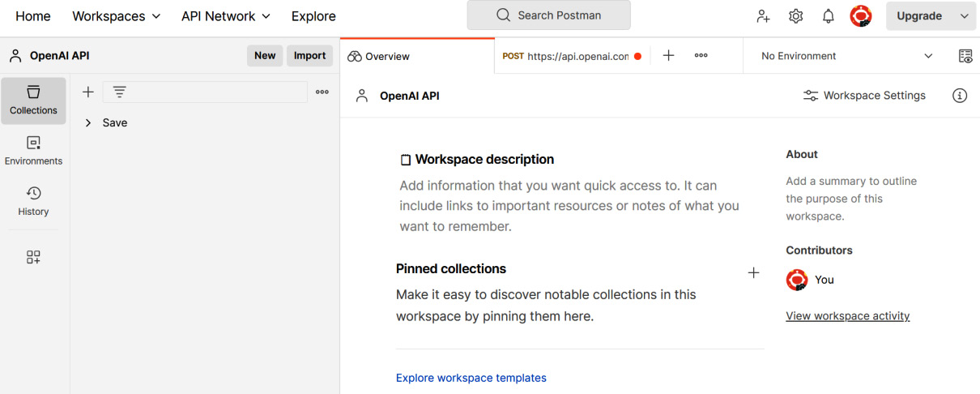Click the workspace person icon beside OpenAI API in sidebar
This screenshot has width=980, height=394.
[x=15, y=56]
